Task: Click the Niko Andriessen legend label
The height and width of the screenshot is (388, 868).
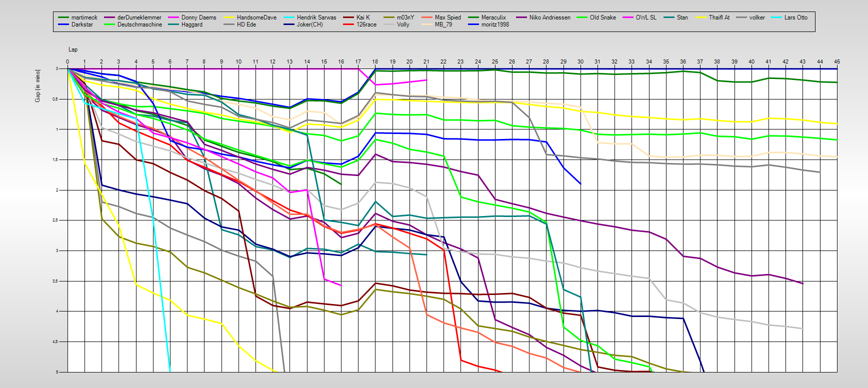Action: (x=550, y=17)
